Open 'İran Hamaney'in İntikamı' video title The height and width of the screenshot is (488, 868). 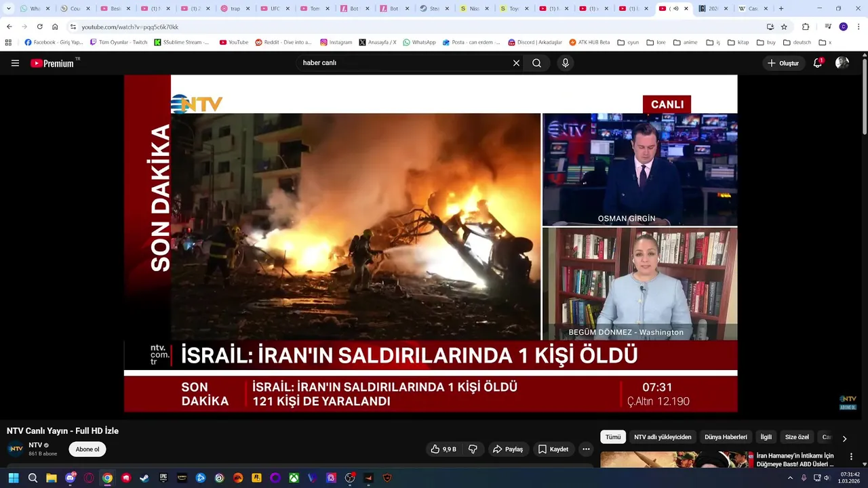click(x=795, y=460)
